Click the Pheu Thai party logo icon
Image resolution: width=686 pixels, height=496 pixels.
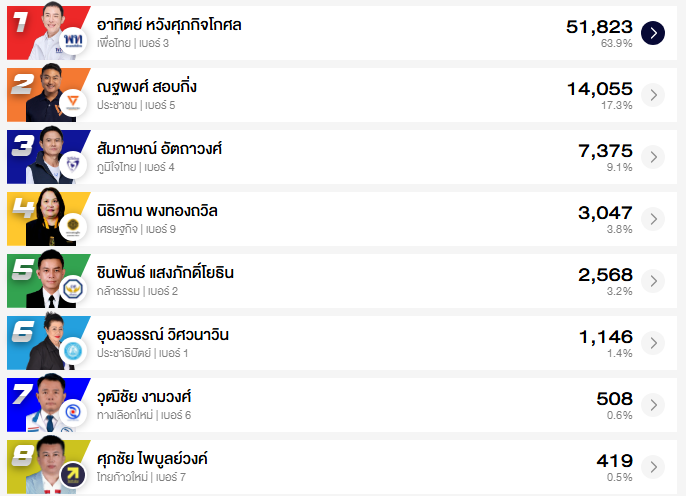pyautogui.click(x=73, y=41)
